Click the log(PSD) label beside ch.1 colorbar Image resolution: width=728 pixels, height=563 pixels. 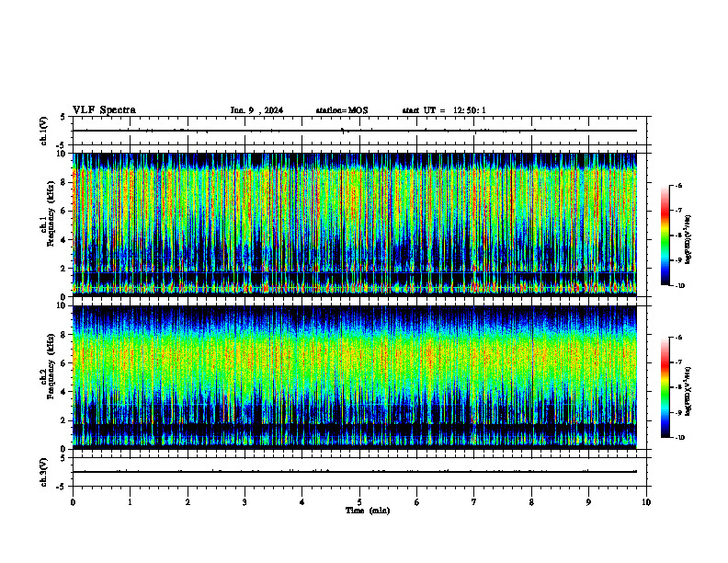[x=688, y=240]
